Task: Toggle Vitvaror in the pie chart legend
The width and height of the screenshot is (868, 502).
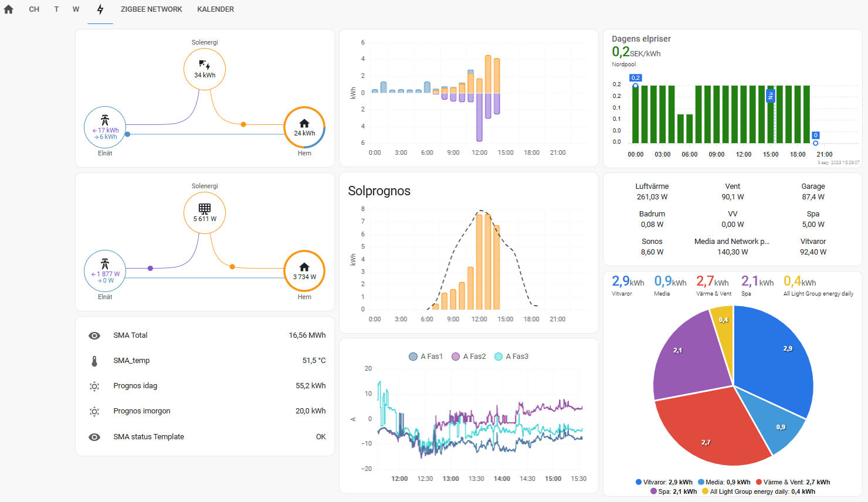Action: point(664,483)
